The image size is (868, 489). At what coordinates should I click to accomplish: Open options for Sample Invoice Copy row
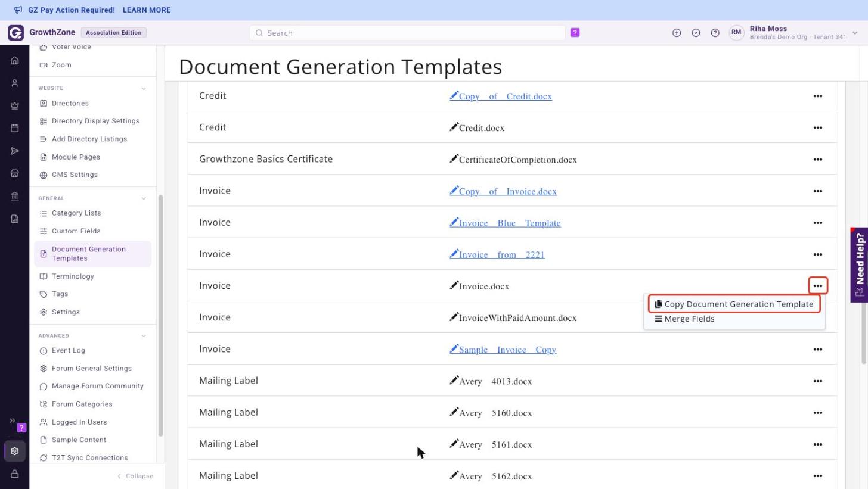coord(818,349)
